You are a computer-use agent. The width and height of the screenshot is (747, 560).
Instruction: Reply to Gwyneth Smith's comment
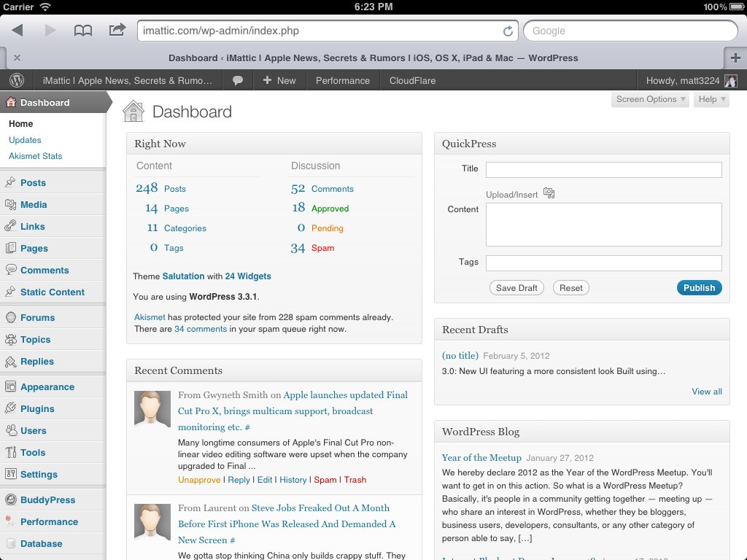(x=239, y=480)
